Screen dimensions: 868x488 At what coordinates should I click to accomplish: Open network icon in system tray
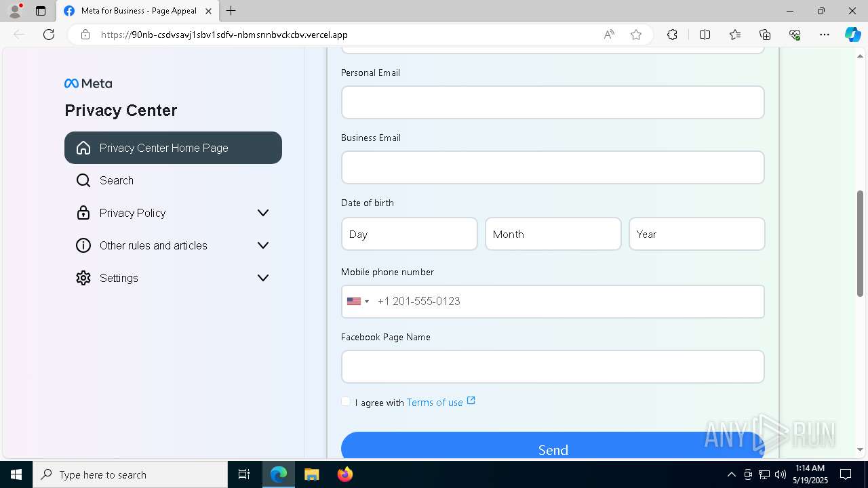764,474
